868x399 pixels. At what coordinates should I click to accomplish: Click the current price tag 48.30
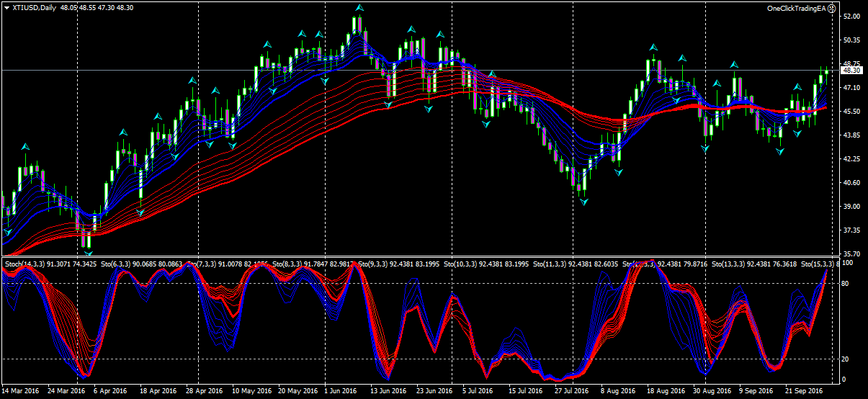pyautogui.click(x=851, y=71)
